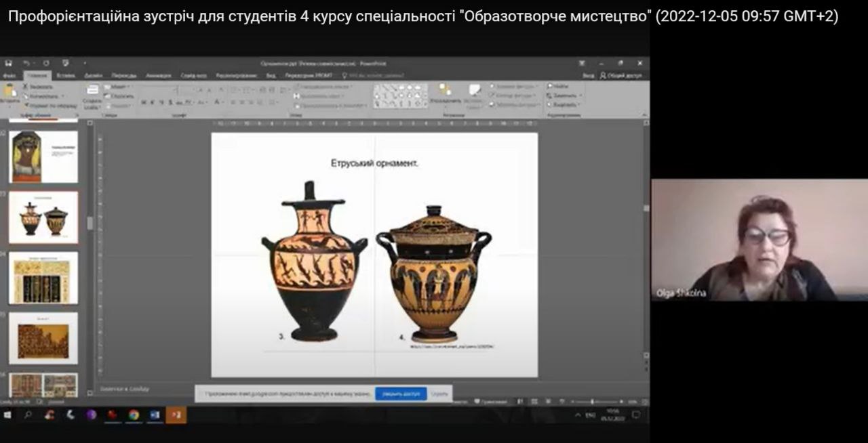Click the New Slide icon

(x=92, y=92)
